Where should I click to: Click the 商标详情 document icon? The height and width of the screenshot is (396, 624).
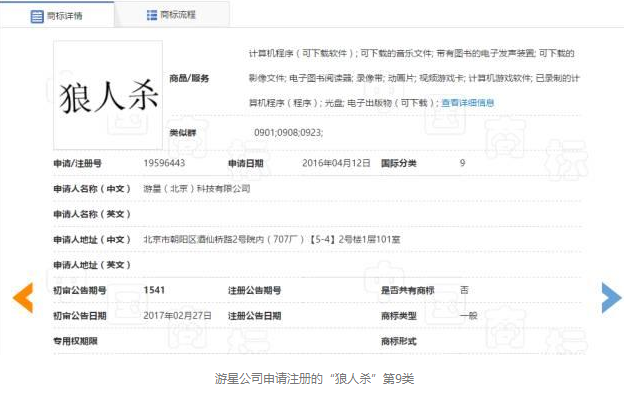[x=37, y=16]
